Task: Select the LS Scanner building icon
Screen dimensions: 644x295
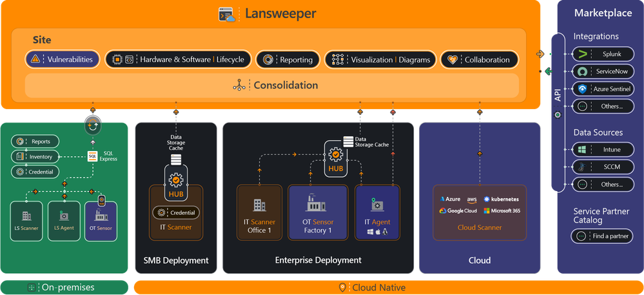Action: point(27,215)
